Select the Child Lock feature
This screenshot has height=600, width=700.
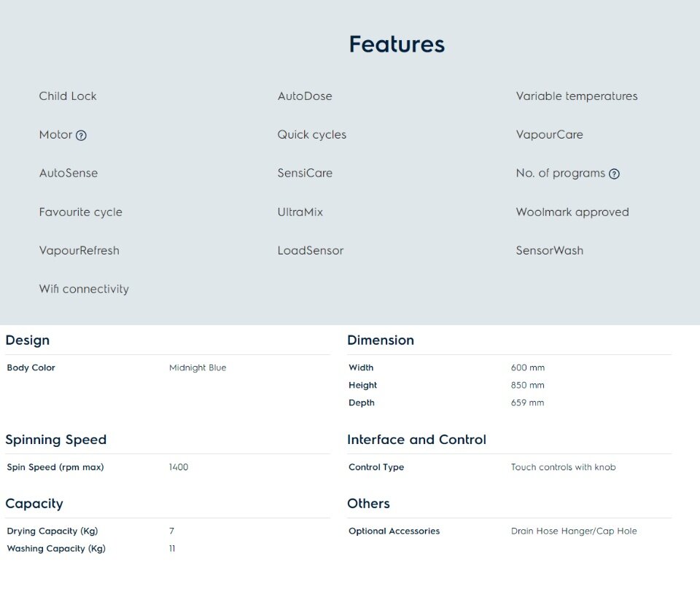68,96
